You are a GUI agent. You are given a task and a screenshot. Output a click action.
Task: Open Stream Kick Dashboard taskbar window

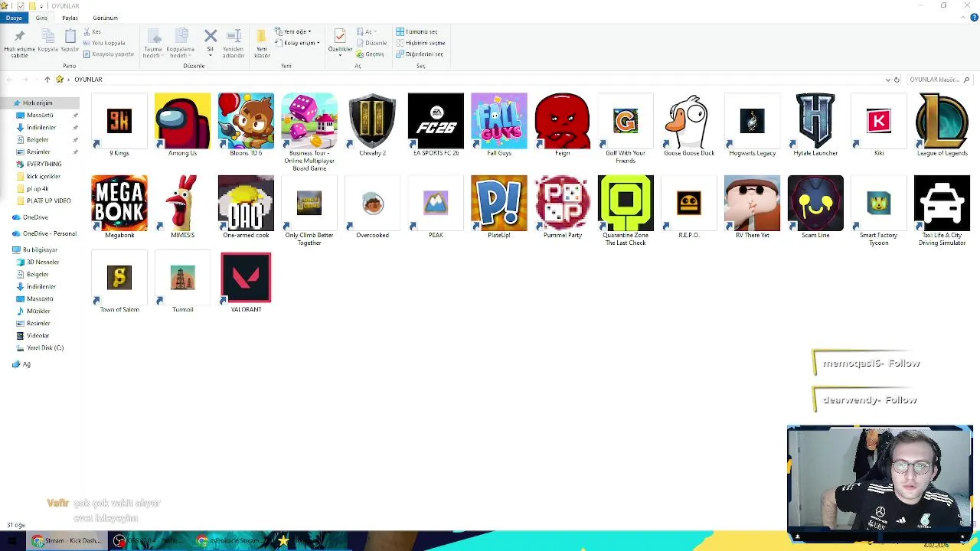pyautogui.click(x=66, y=541)
